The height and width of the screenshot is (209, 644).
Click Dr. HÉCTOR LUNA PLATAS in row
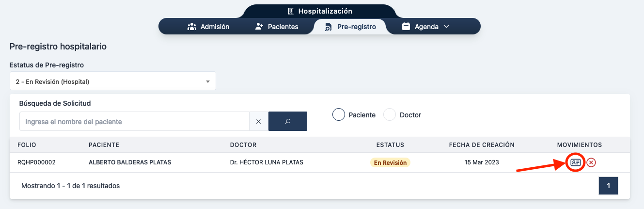pyautogui.click(x=267, y=162)
